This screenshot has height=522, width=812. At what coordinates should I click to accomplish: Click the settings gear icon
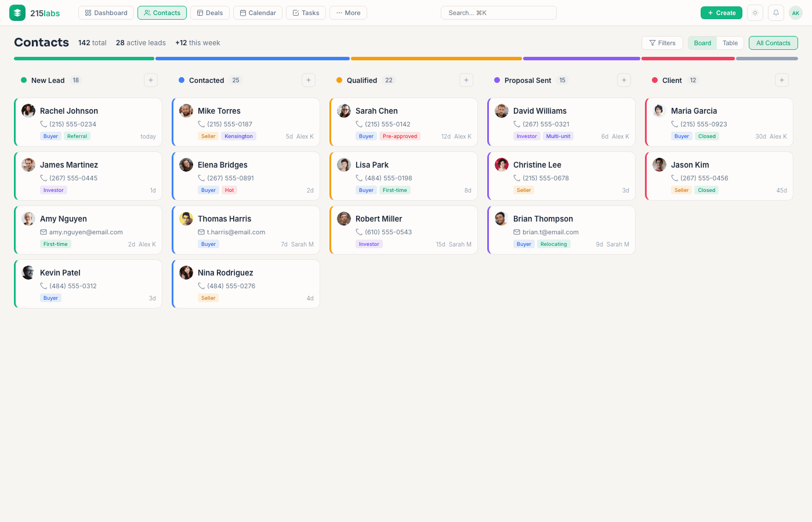(x=755, y=12)
